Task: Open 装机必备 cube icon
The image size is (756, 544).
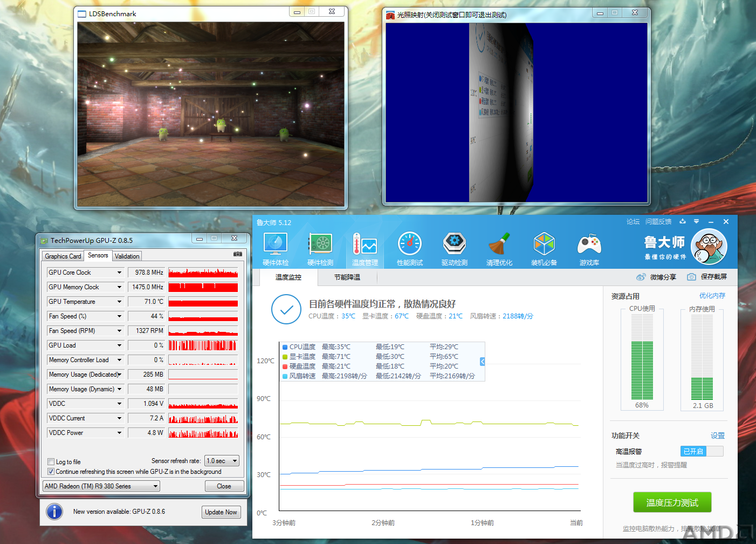Action: click(x=544, y=244)
